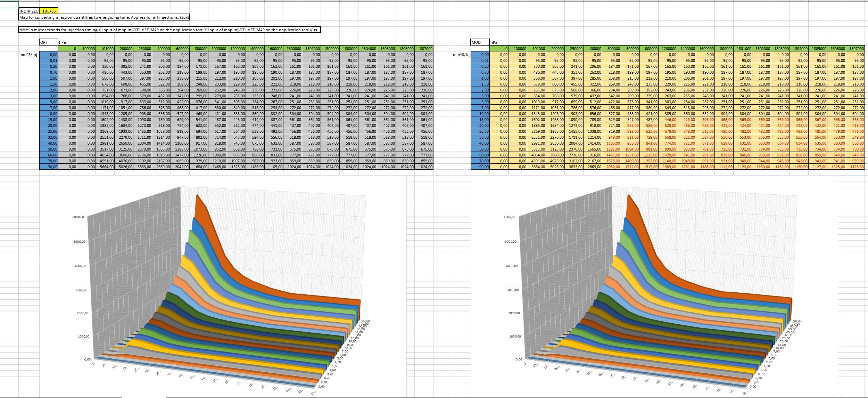Select the ORI 3D surface chart on the left
Screen dimensions: 868x398
223,286
